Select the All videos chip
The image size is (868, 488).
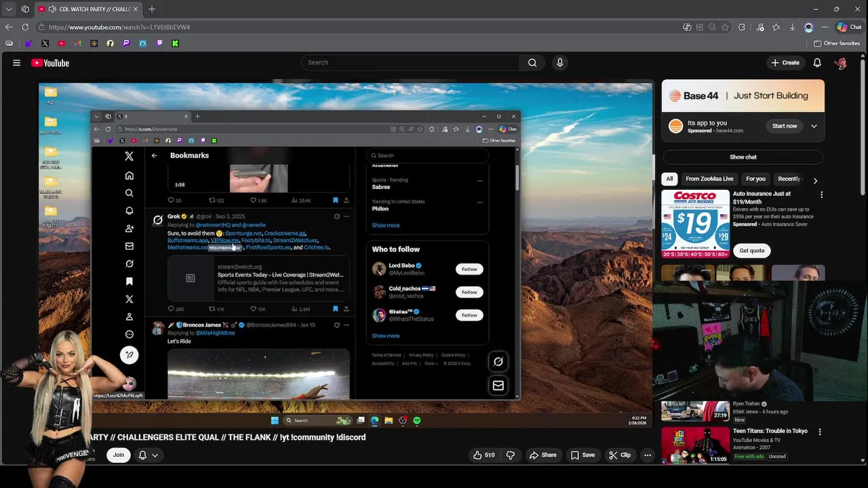(669, 179)
